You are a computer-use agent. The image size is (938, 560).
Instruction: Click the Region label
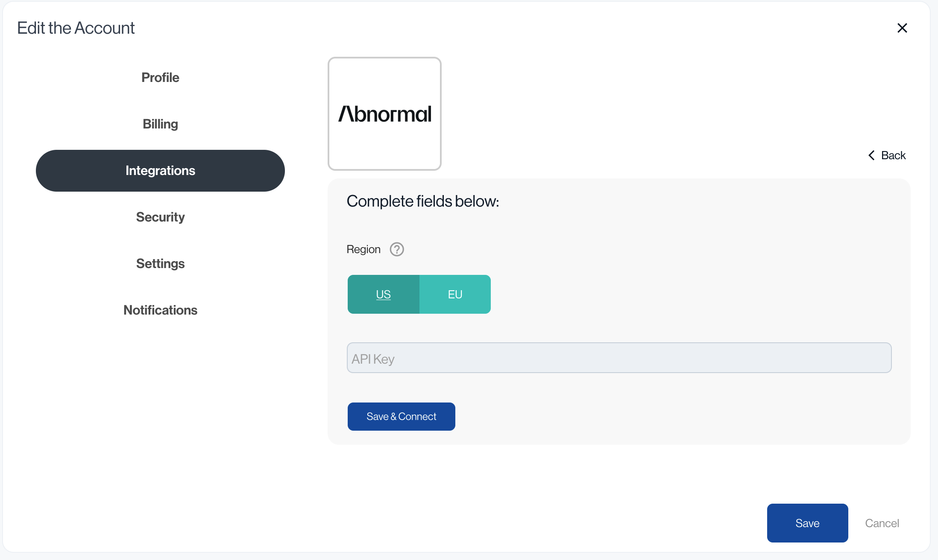(363, 249)
